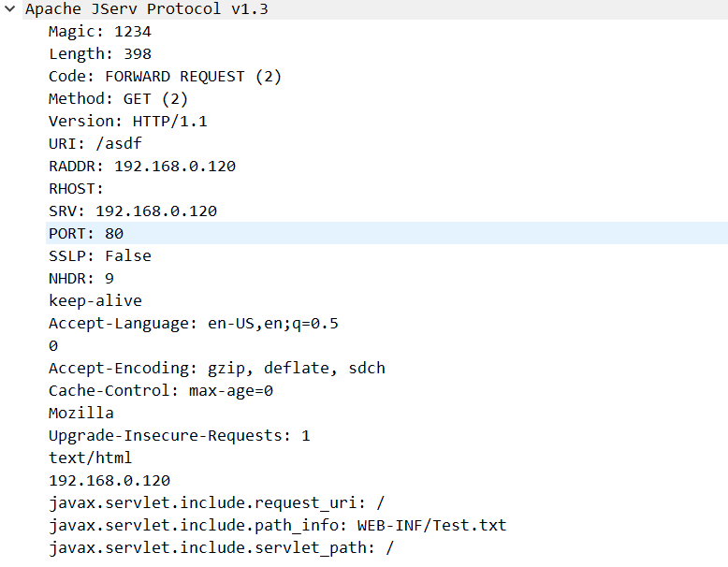Highlight the Upgrade-Insecure-Requests: 1 field

[x=179, y=436]
